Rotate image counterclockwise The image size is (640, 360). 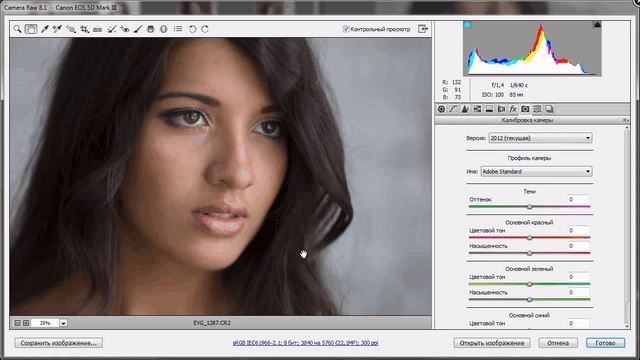click(192, 29)
